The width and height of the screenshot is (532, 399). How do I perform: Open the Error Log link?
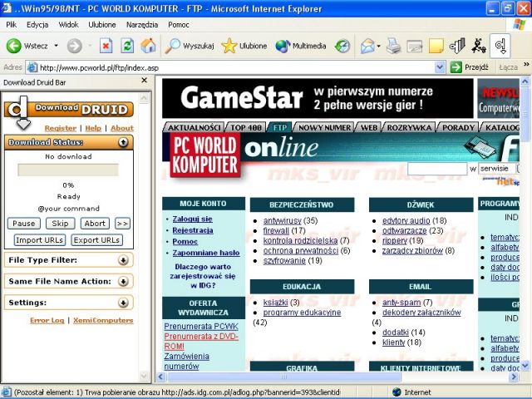(x=47, y=320)
